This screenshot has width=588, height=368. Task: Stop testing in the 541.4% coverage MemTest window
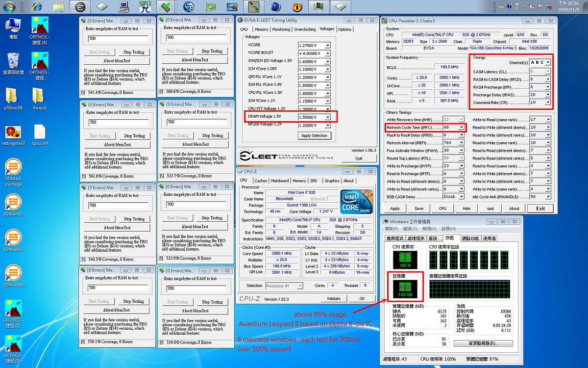pos(134,52)
